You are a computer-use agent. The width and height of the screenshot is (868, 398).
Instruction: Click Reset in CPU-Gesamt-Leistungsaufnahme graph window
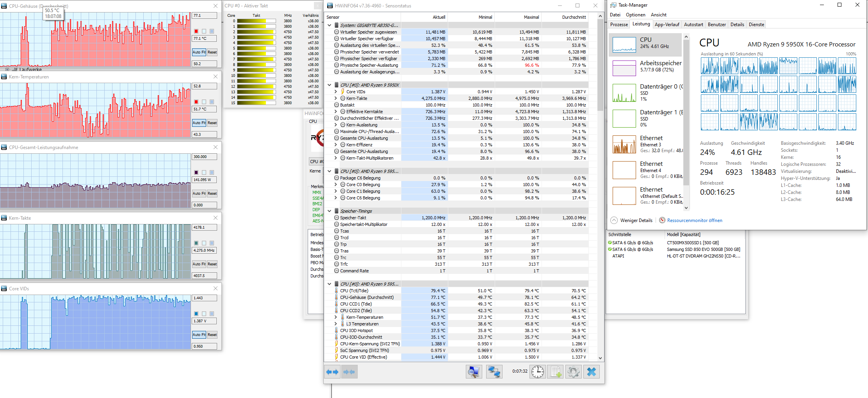pos(212,194)
